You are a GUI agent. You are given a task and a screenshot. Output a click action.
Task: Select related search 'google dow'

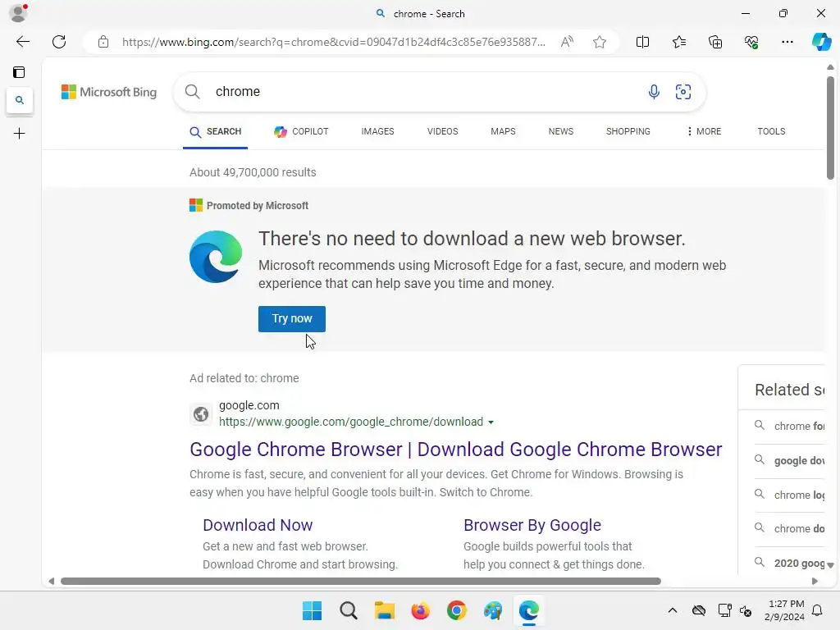790,461
